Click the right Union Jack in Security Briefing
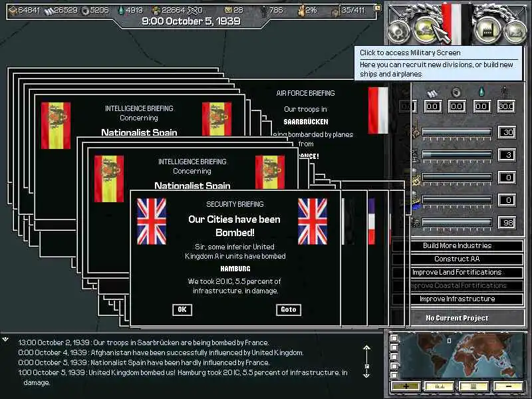The image size is (532, 399). [x=313, y=221]
